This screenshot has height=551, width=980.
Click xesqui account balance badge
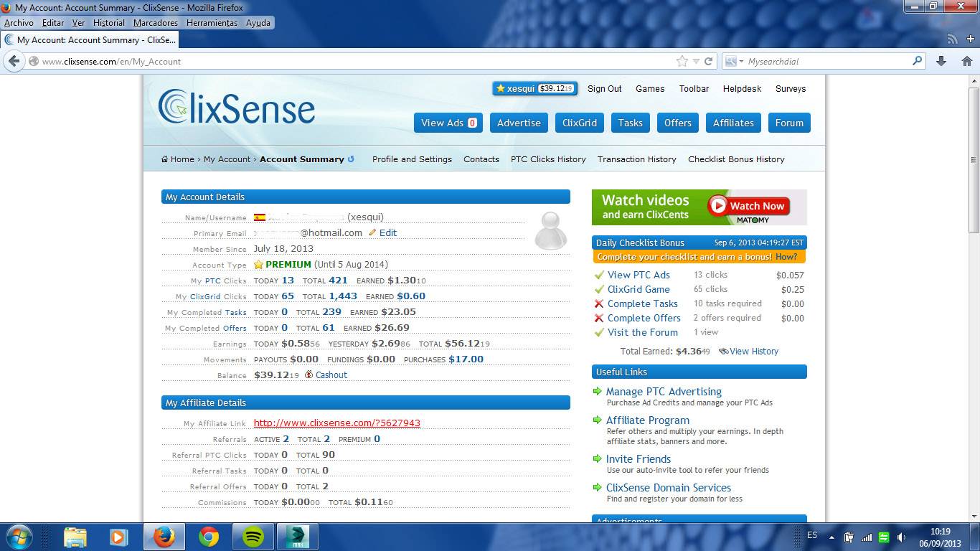pyautogui.click(x=534, y=88)
